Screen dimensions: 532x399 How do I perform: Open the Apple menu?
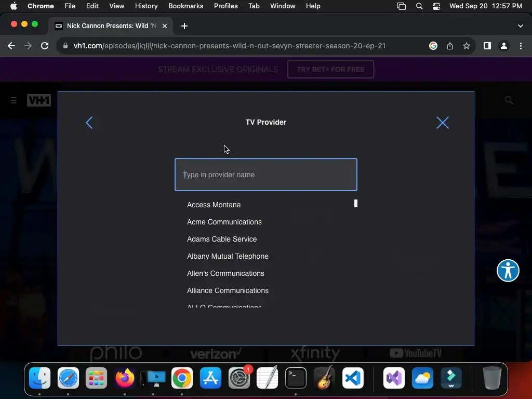click(14, 6)
